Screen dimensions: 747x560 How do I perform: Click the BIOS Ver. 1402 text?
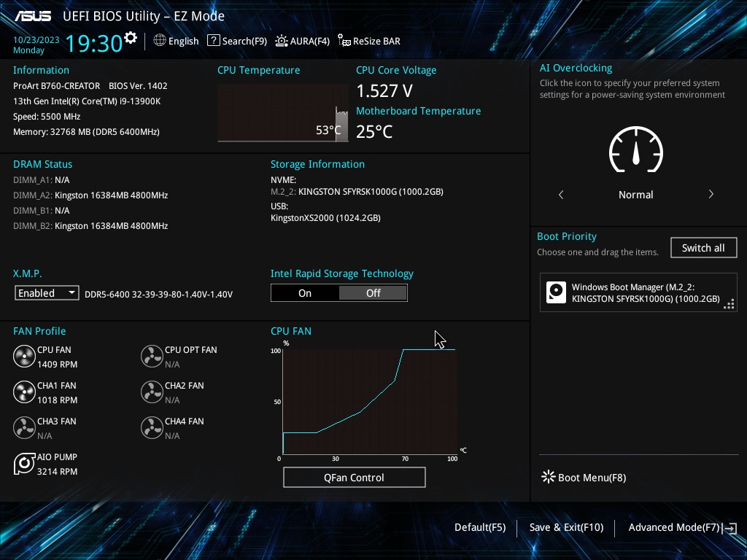click(x=138, y=86)
